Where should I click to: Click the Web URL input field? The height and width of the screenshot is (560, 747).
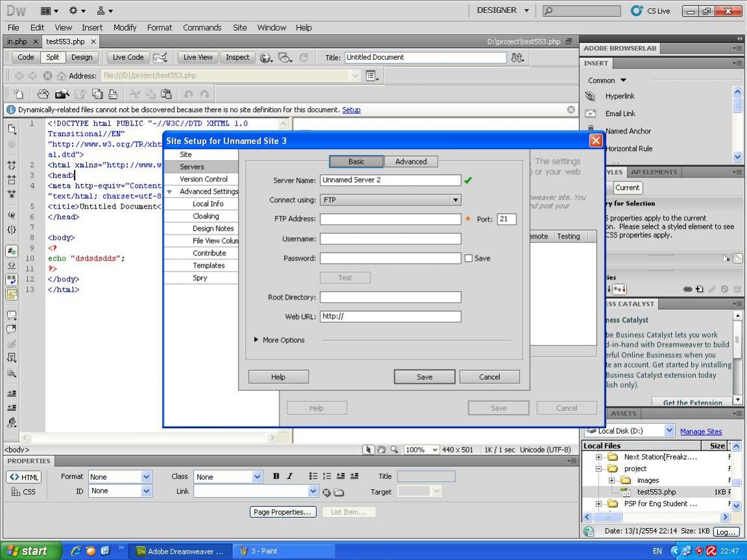pos(390,317)
